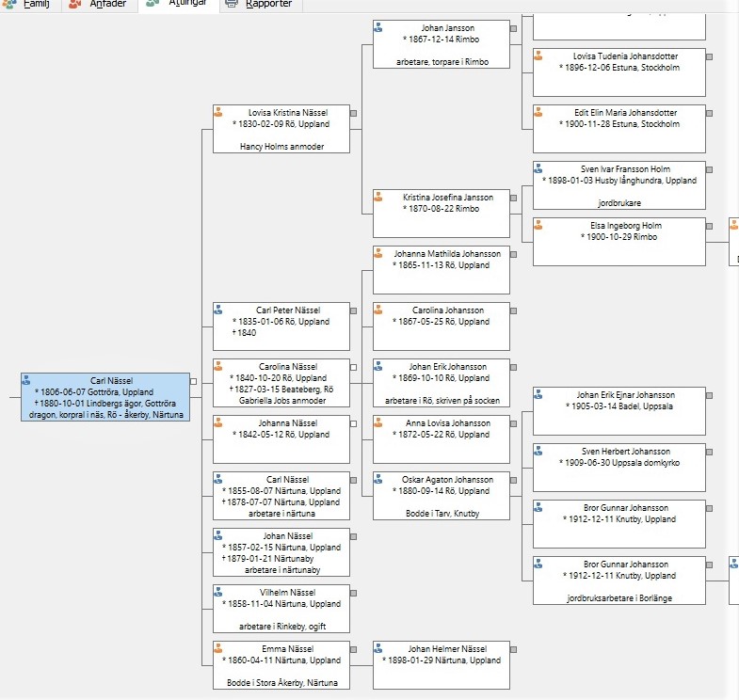Viewport: 739px width, 700px height.
Task: Select Johan Helmer Nässel's person box
Action: [442, 664]
